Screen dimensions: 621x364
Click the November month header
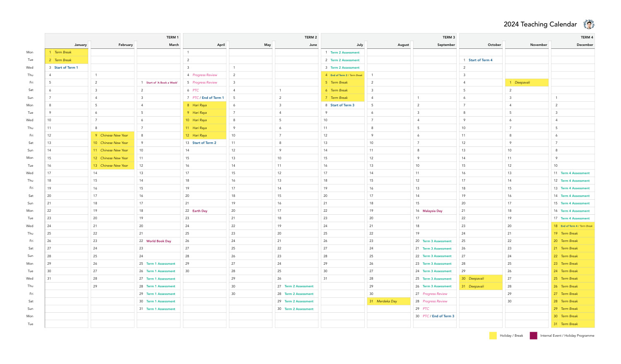click(x=539, y=45)
